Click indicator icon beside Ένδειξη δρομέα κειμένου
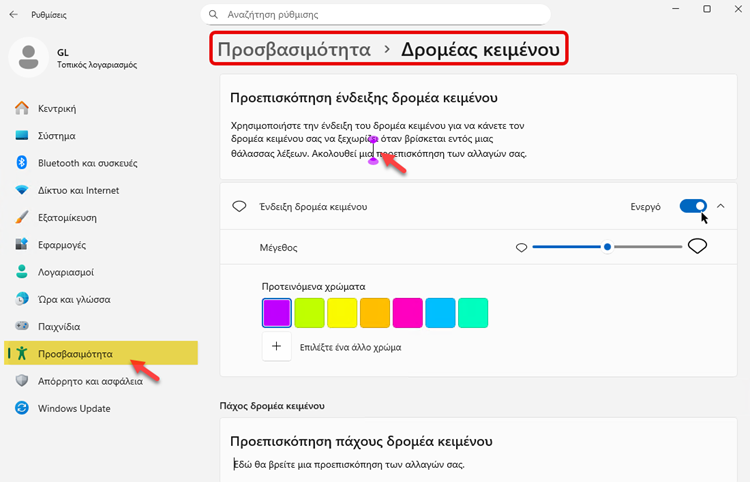Screen dimensions: 750x482 pos(239,207)
